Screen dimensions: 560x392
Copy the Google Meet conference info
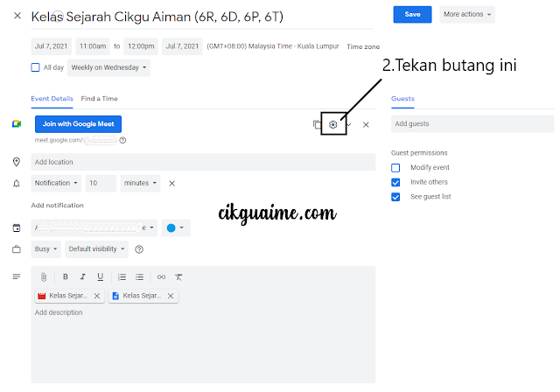[x=317, y=124]
